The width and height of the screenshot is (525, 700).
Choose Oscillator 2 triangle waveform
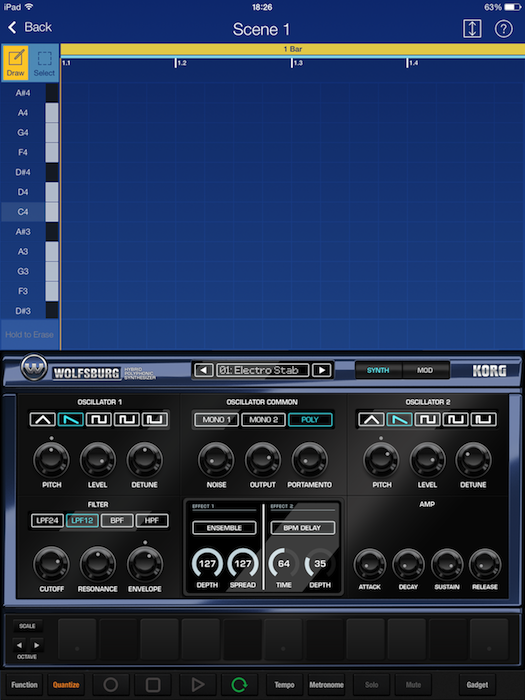(x=371, y=419)
